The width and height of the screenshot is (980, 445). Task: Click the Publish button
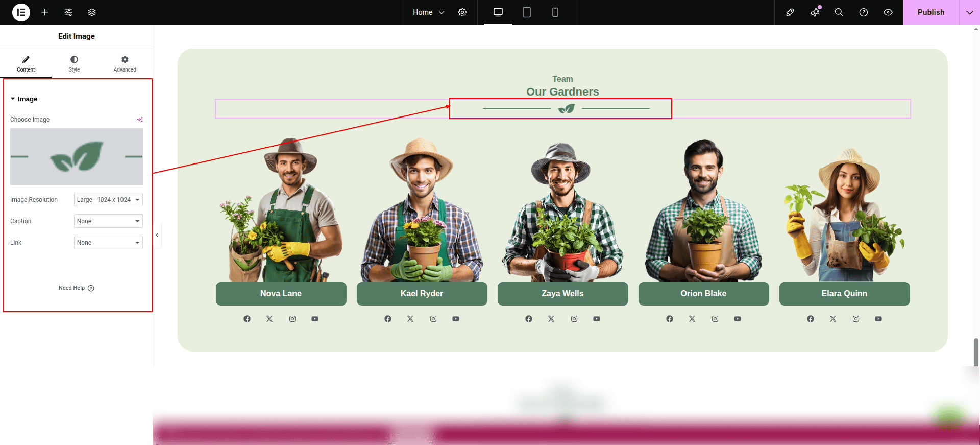coord(931,12)
